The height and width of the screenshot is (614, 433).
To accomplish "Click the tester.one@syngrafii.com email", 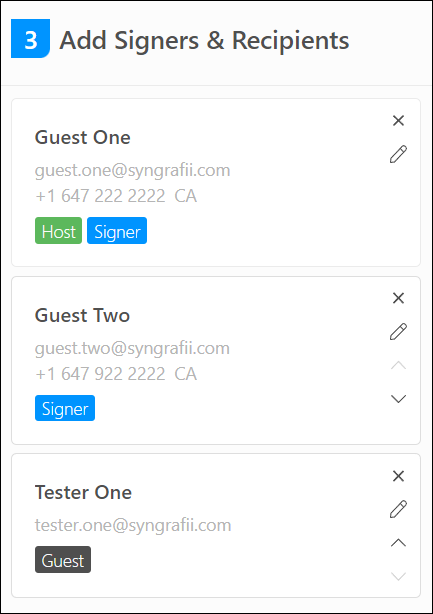I will tap(133, 525).
